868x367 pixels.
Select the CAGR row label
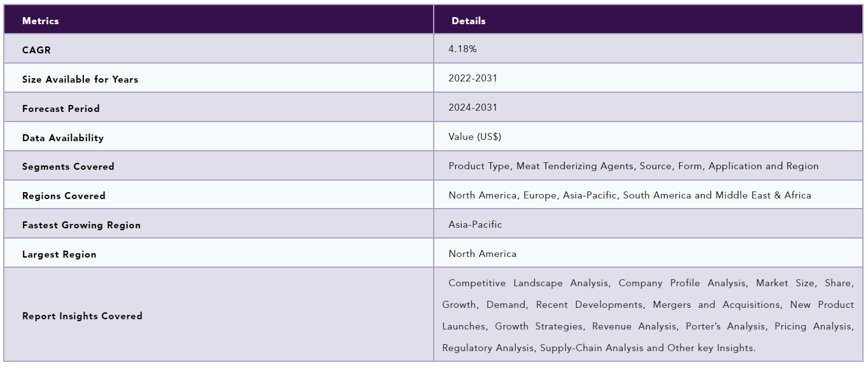[36, 50]
